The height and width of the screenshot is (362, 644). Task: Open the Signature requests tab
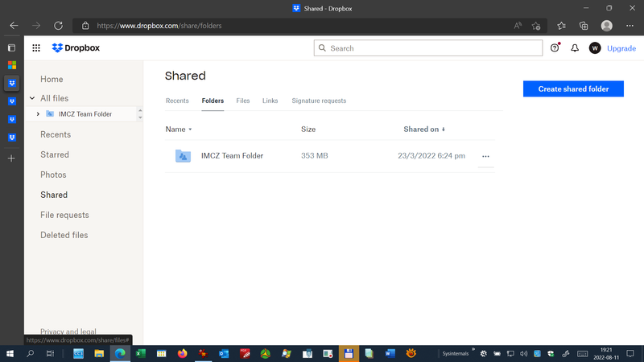pos(319,101)
